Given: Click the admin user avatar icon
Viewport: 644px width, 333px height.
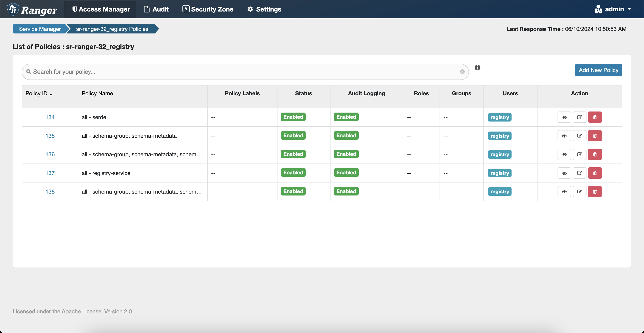Looking at the screenshot, I should tap(598, 9).
